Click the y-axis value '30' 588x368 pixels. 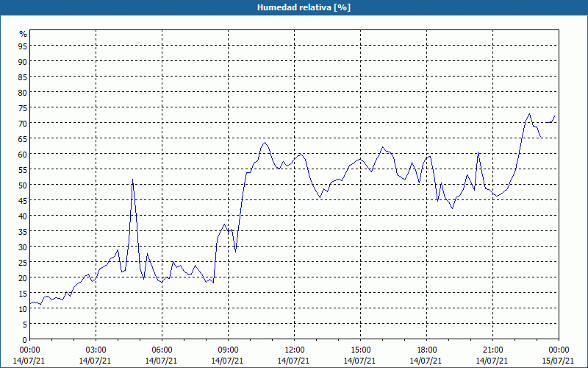pyautogui.click(x=23, y=247)
